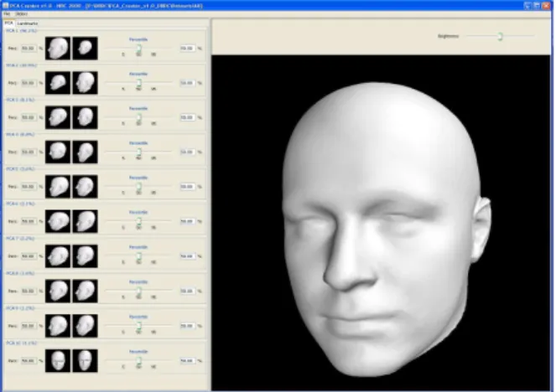This screenshot has width=556, height=392.
Task: Open the File menu
Action: coord(7,13)
